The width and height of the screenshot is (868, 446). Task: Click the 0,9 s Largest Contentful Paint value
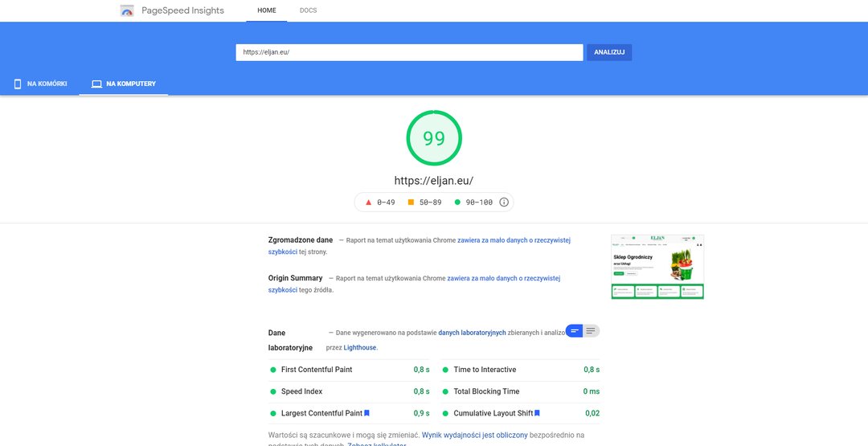(421, 413)
